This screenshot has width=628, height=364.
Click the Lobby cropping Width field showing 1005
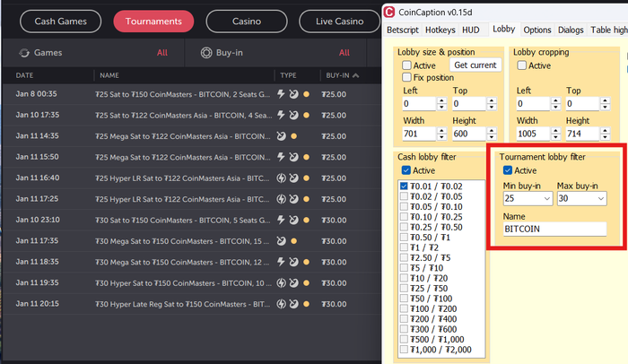[x=533, y=134]
